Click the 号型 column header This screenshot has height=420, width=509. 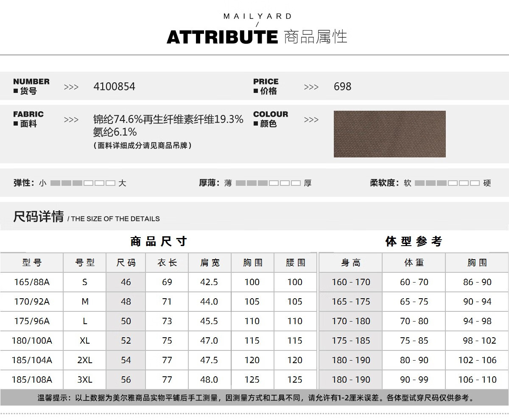[x=85, y=263]
